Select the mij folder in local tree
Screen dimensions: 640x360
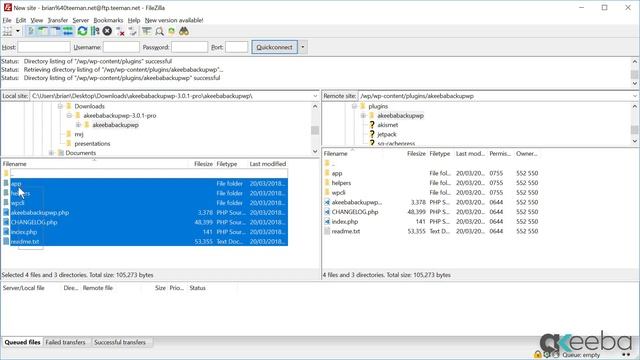(79, 134)
